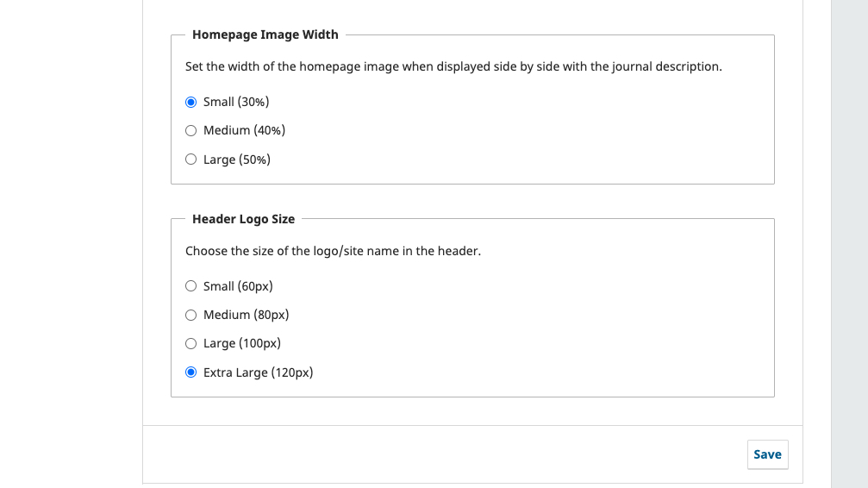Click the "Medium (40%)" label text
The width and height of the screenshot is (868, 488).
pos(244,131)
